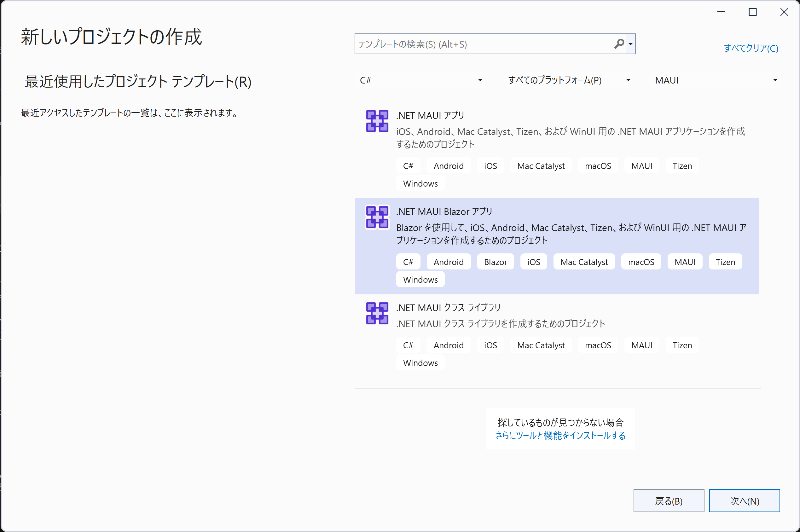Select the .NET MAUI クラス ライブラリ title

coord(449,308)
